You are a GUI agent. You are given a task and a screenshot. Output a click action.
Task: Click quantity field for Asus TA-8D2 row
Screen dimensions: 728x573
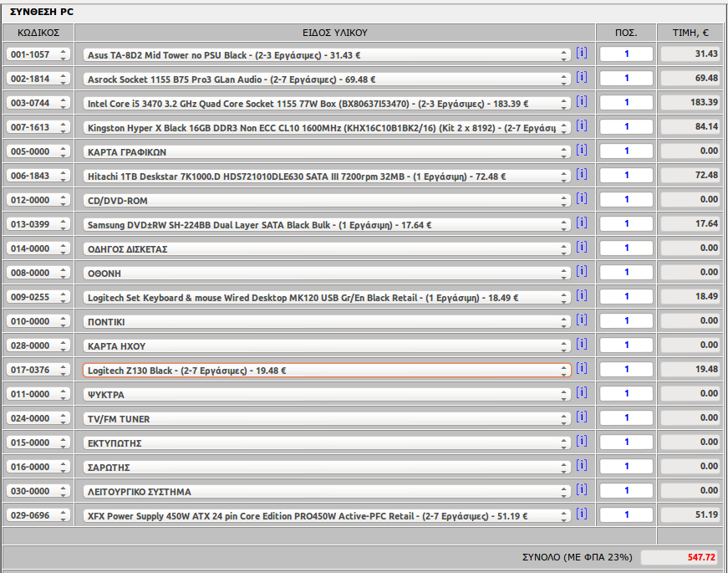(x=626, y=54)
